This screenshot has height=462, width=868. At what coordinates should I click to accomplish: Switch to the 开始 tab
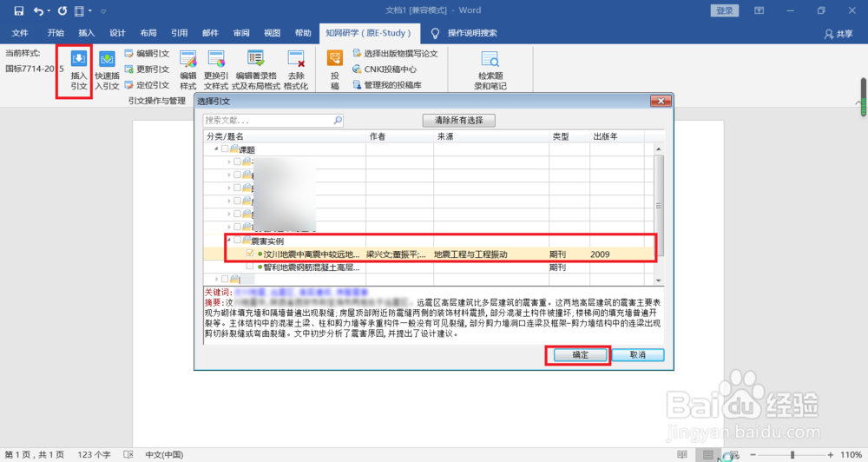pyautogui.click(x=56, y=33)
